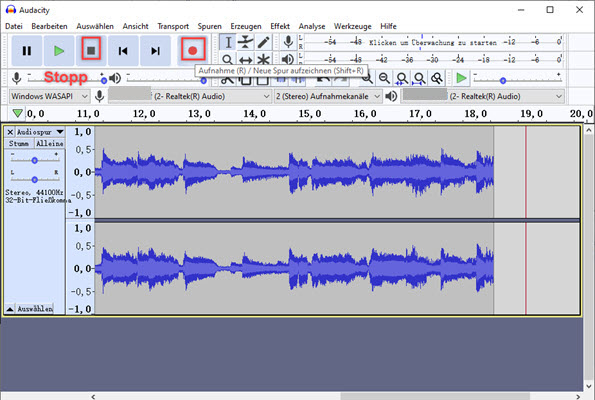This screenshot has height=400, width=595.
Task: Click the Auswählen button under track panel
Action: (35, 309)
